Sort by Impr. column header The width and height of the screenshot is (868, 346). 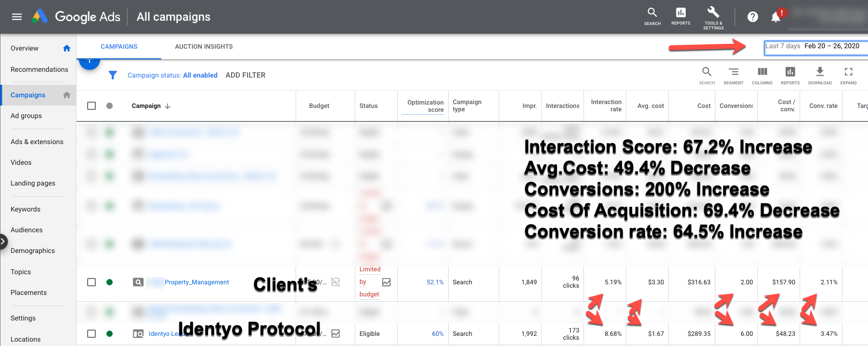(x=530, y=106)
